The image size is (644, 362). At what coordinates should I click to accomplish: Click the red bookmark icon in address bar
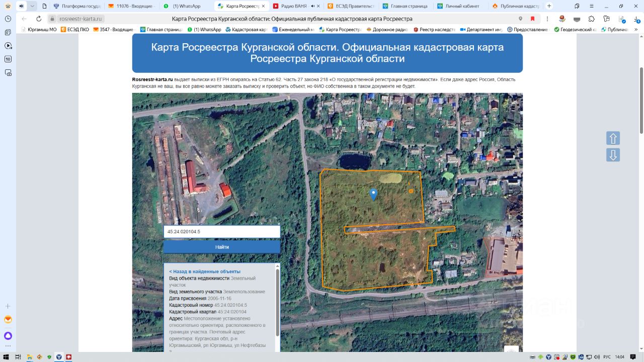[x=532, y=19]
